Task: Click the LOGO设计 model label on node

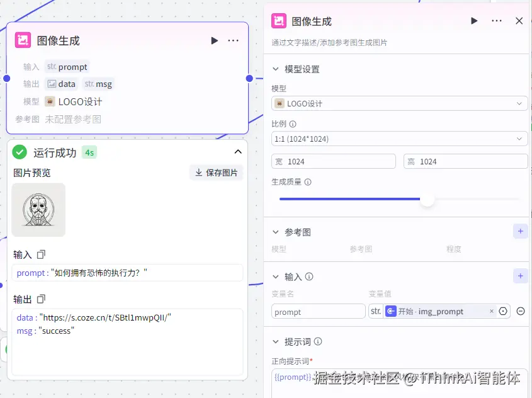Action: [80, 102]
